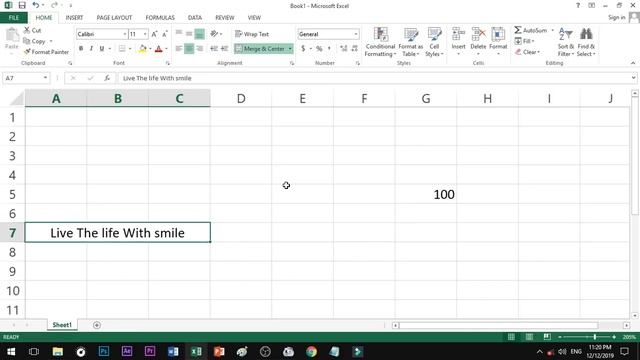
Task: Open the Calibri font name dropdown
Action: pyautogui.click(x=124, y=34)
